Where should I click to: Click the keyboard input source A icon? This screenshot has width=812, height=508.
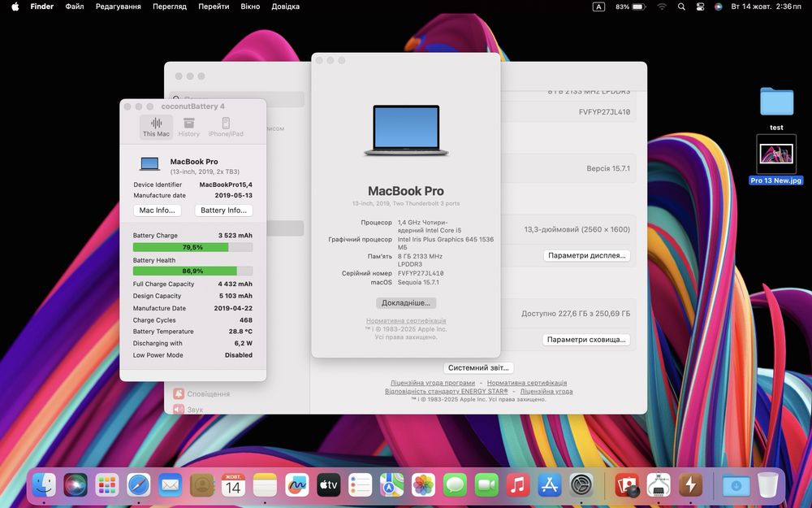coord(598,7)
